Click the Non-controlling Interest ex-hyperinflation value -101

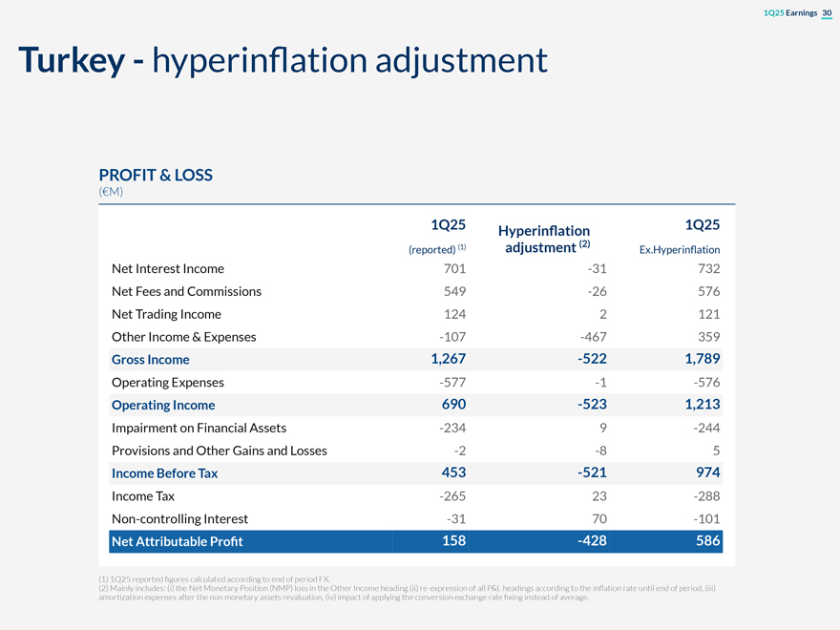(706, 519)
